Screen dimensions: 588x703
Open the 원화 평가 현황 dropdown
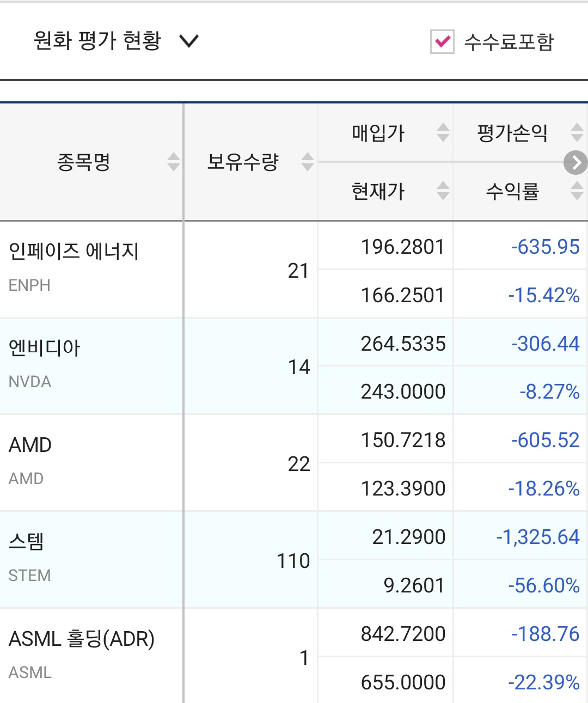(116, 41)
